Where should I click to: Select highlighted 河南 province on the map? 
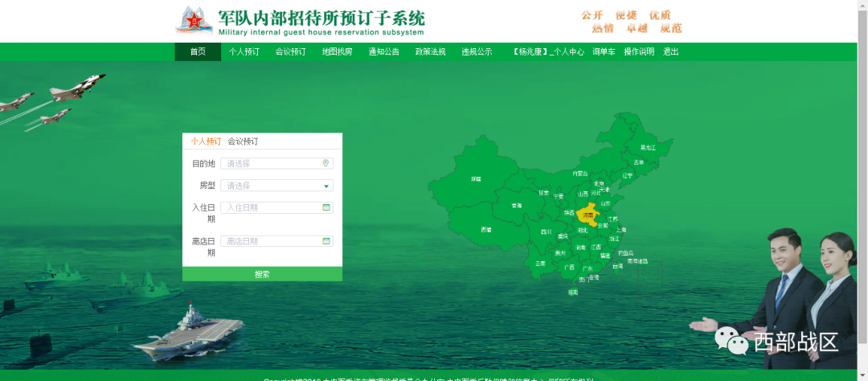[588, 215]
